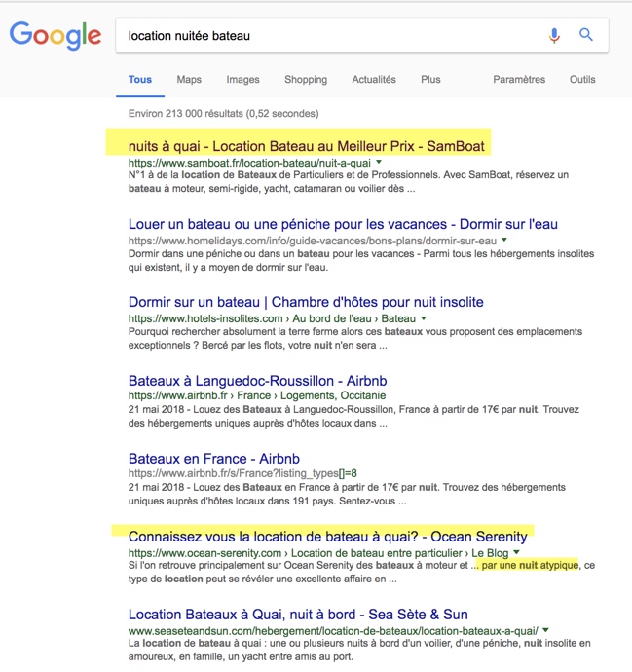The height and width of the screenshot is (672, 632).
Task: Select the Tous tab
Action: 140,80
